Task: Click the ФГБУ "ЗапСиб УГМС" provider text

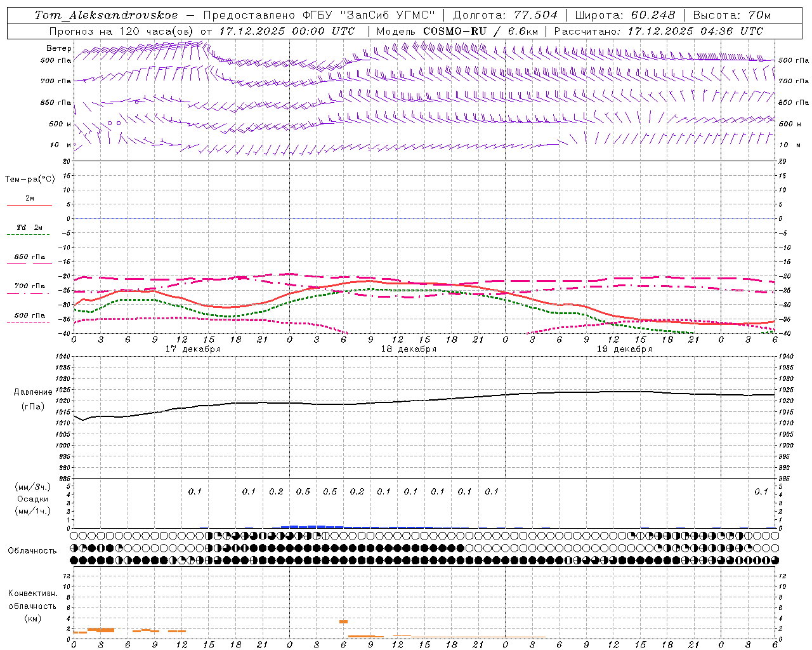Action: pyautogui.click(x=368, y=15)
